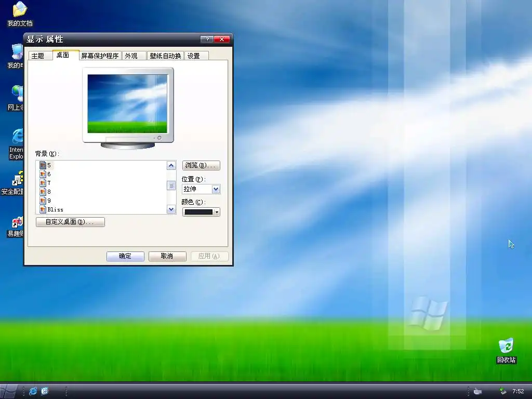The width and height of the screenshot is (532, 399).
Task: Click the image icon beside Bliss
Action: [x=43, y=209]
